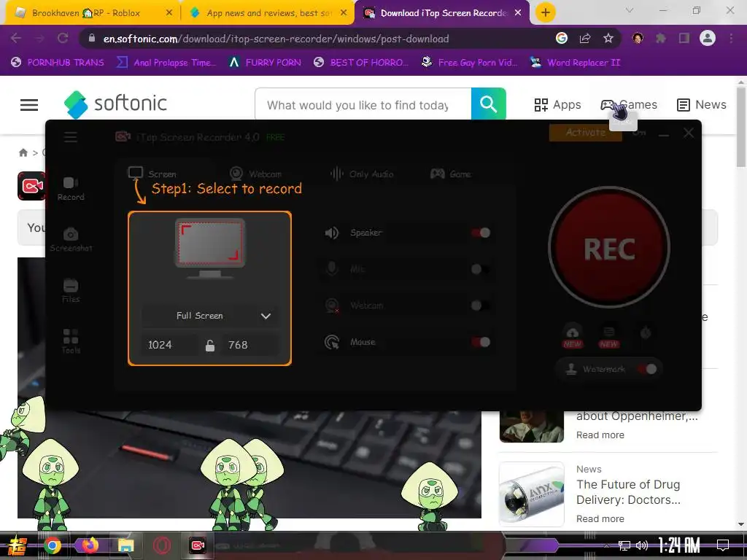Open the Chrome side panel icon
The image size is (747, 560).
pos(684,38)
